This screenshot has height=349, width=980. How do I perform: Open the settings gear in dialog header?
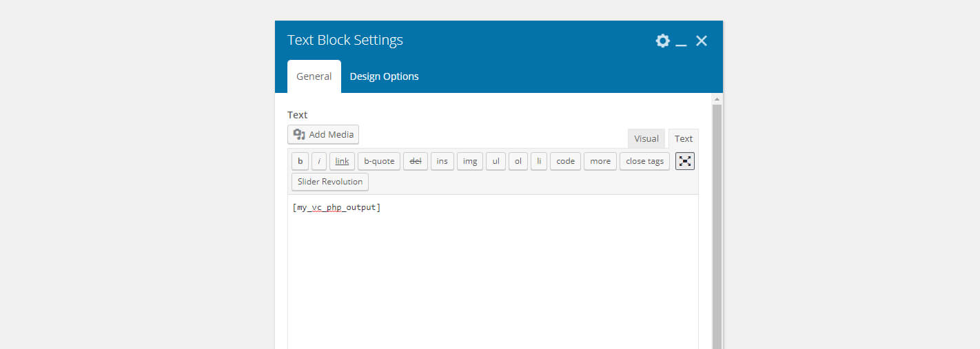(662, 41)
